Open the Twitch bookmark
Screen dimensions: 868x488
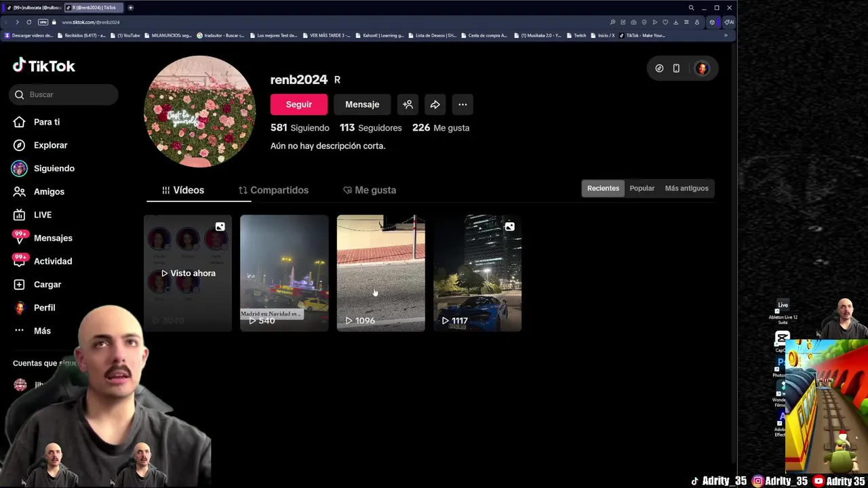(576, 35)
